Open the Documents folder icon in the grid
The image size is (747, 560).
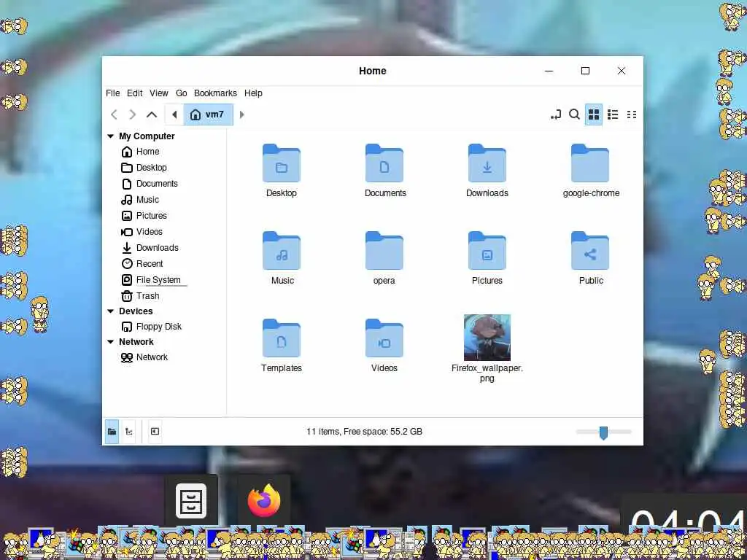coord(384,163)
